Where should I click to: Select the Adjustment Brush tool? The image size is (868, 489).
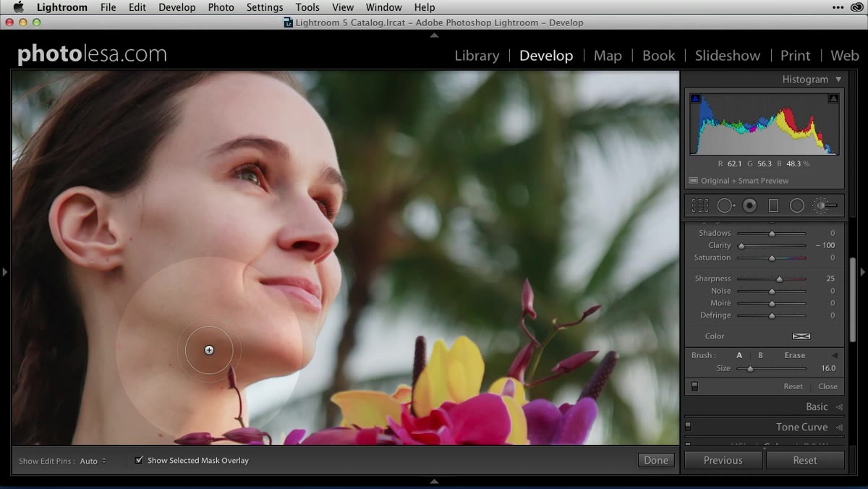(825, 206)
